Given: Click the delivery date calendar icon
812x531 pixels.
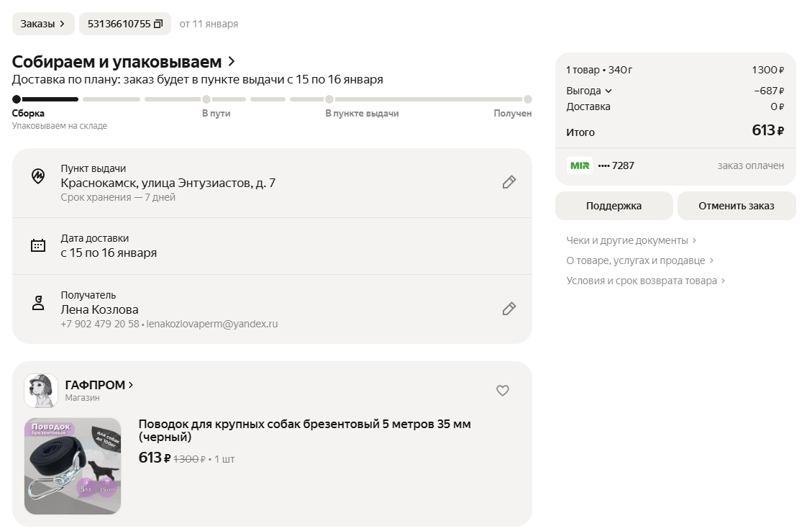Looking at the screenshot, I should [x=38, y=245].
